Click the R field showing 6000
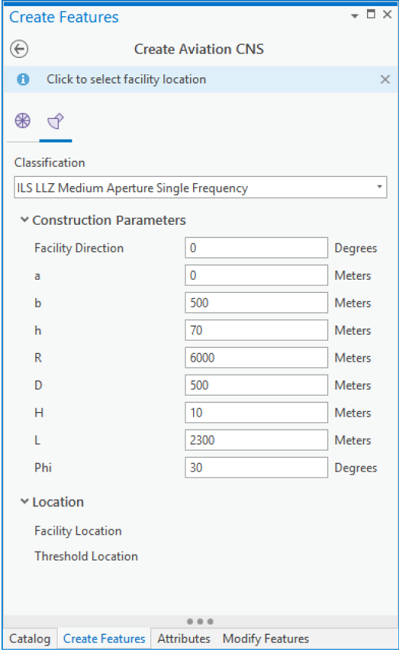This screenshot has width=399, height=650. 256,357
